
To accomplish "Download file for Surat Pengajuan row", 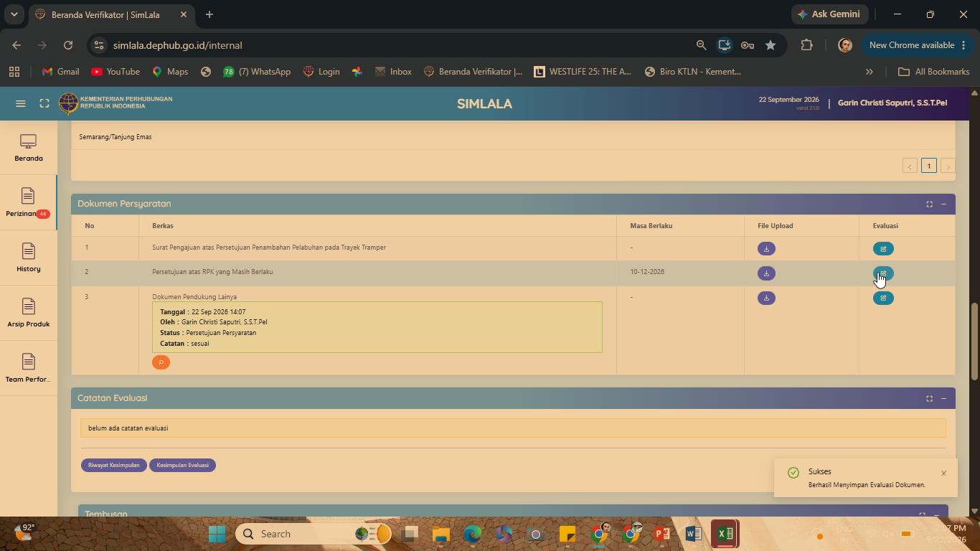I will click(x=766, y=249).
